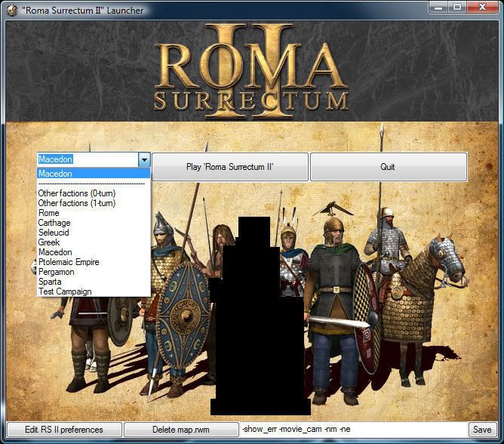504x444 pixels.
Task: Select Test Campaign entry
Action: (65, 291)
